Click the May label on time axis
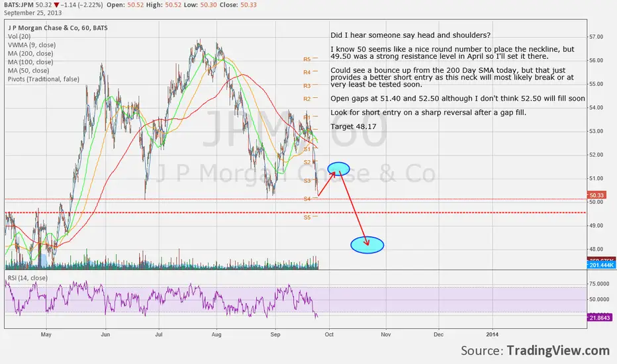Image resolution: width=617 pixels, height=364 pixels. coord(46,334)
